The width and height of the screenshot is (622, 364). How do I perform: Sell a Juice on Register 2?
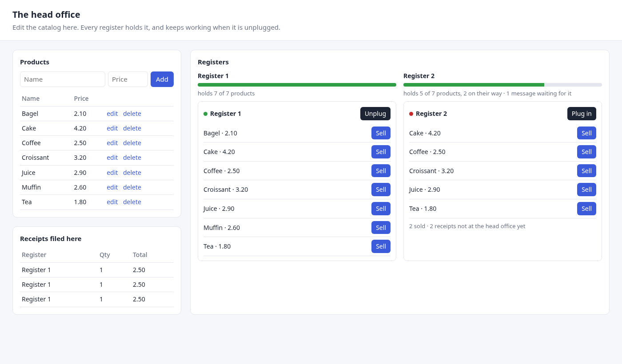point(586,190)
